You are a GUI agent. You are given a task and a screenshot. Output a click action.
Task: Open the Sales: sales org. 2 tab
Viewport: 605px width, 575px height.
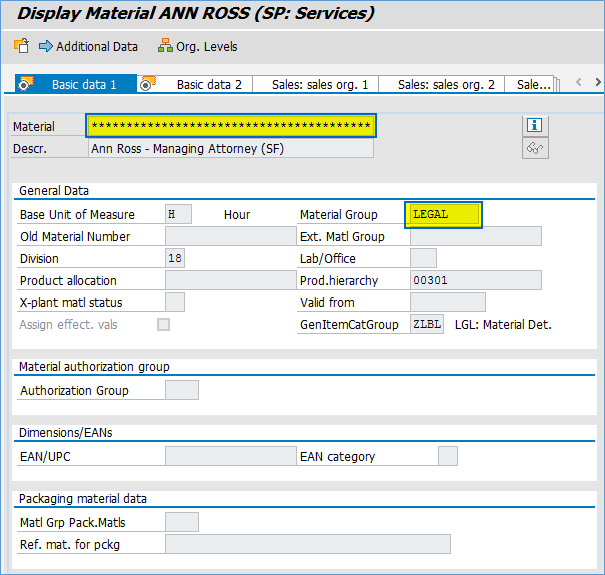(x=446, y=85)
